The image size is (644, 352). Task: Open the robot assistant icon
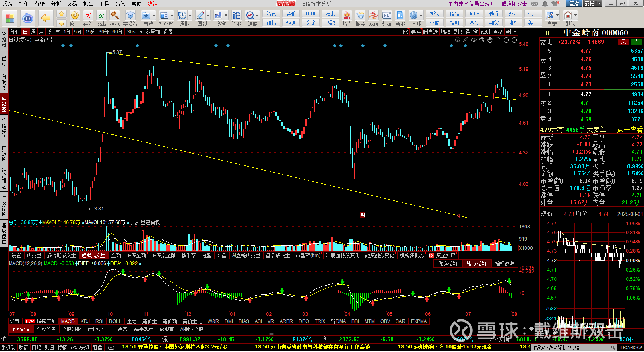point(27,18)
